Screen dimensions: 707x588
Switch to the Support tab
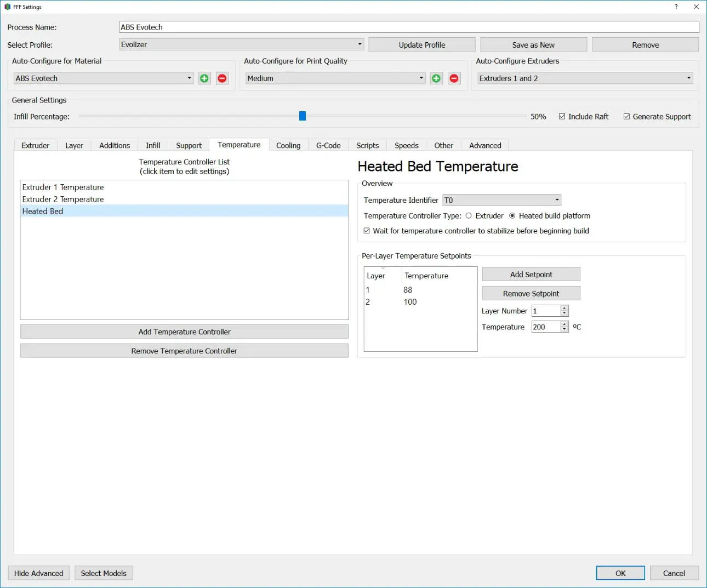(189, 145)
